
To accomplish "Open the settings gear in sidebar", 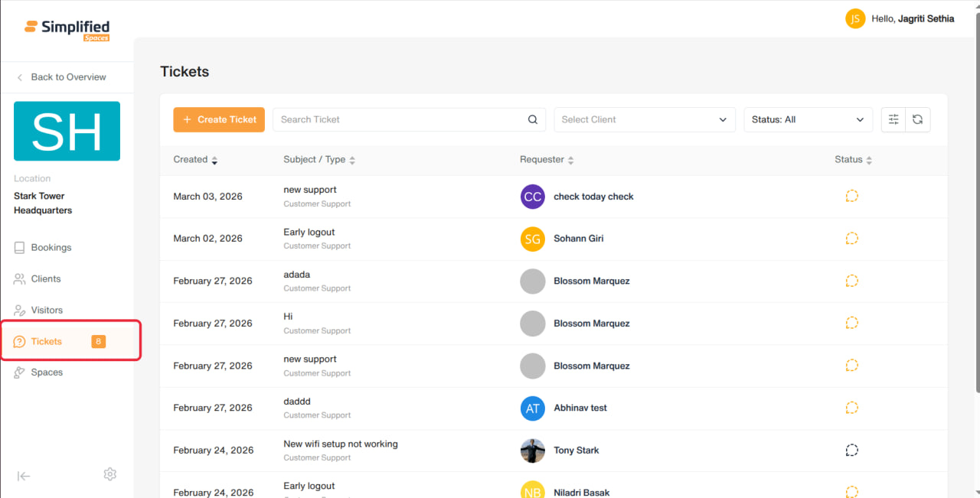I will click(x=110, y=474).
